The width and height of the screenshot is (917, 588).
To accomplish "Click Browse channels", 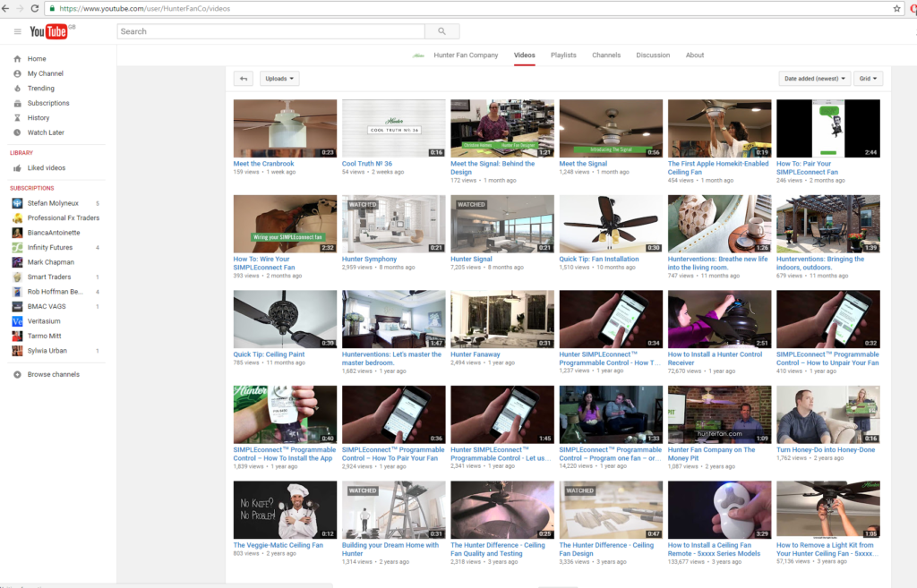I will coord(53,375).
